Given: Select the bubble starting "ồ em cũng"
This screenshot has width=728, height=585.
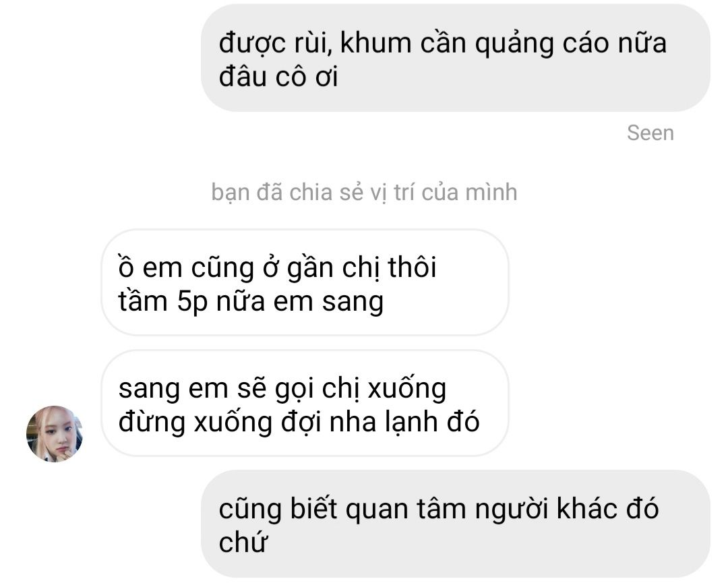Looking at the screenshot, I should pos(305,282).
